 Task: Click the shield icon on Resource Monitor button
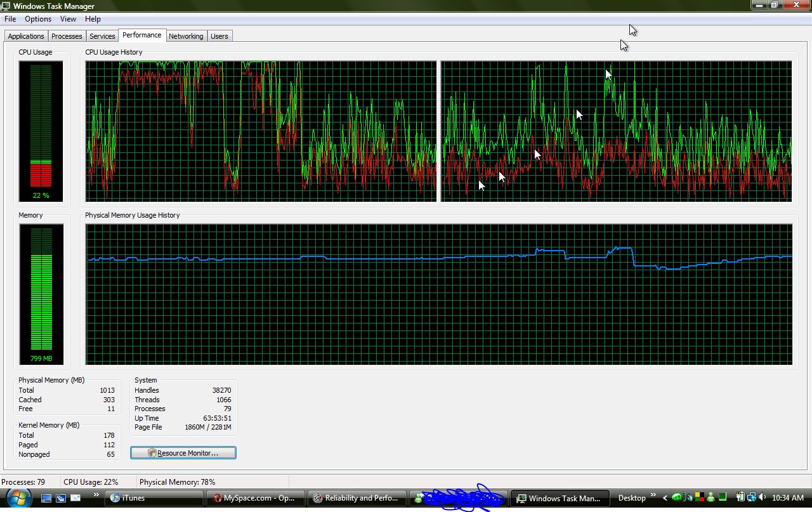[152, 453]
